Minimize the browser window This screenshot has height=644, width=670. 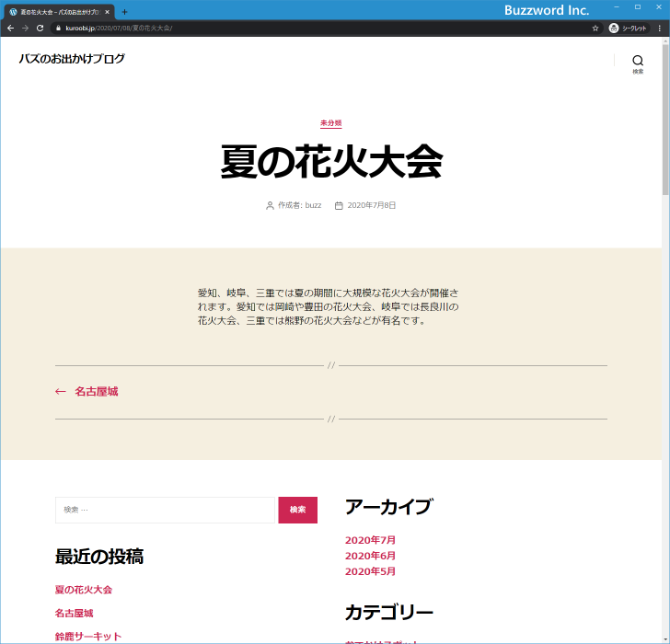[x=617, y=6]
